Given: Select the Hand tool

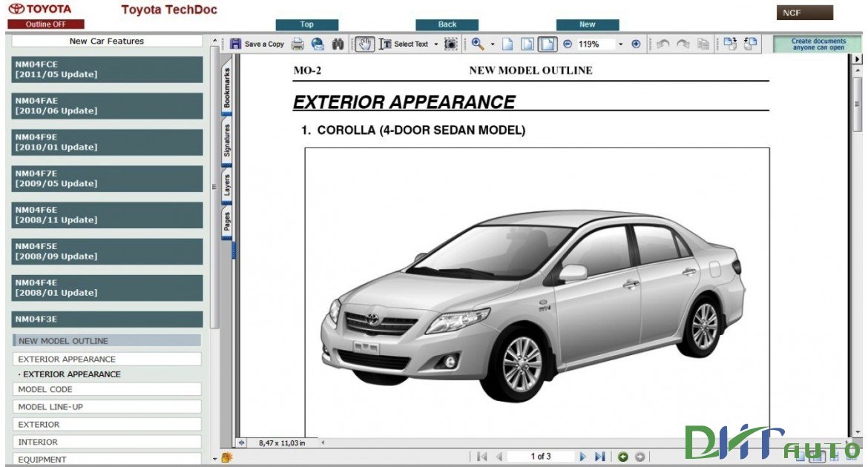Looking at the screenshot, I should tap(364, 44).
